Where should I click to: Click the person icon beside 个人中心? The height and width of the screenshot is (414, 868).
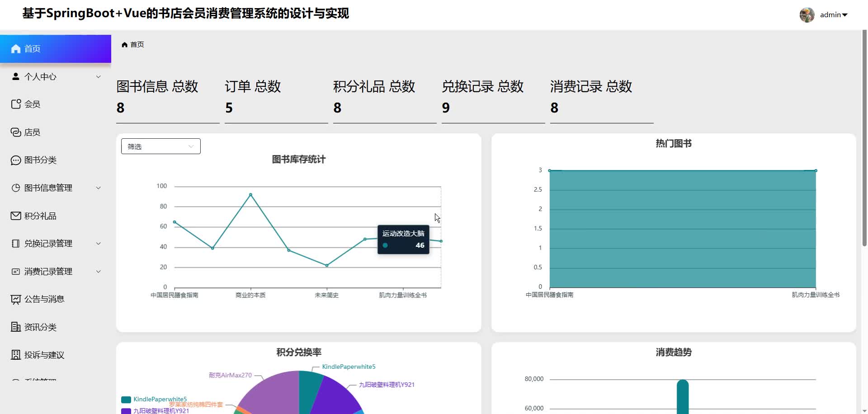coord(16,76)
